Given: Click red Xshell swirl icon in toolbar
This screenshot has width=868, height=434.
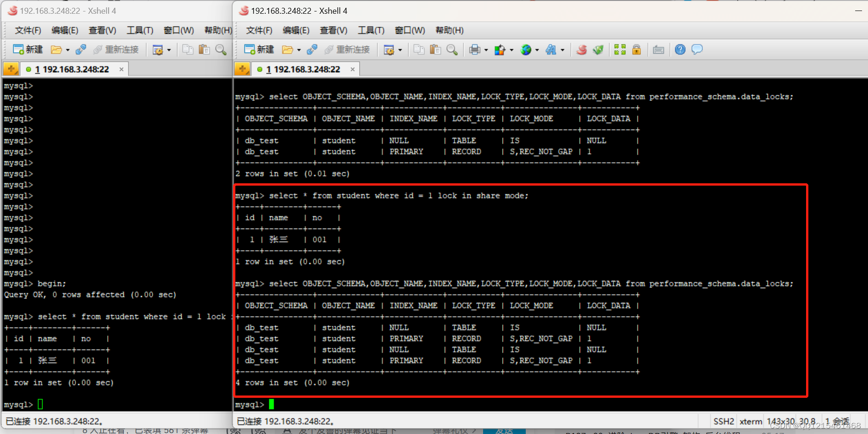Looking at the screenshot, I should [x=582, y=49].
